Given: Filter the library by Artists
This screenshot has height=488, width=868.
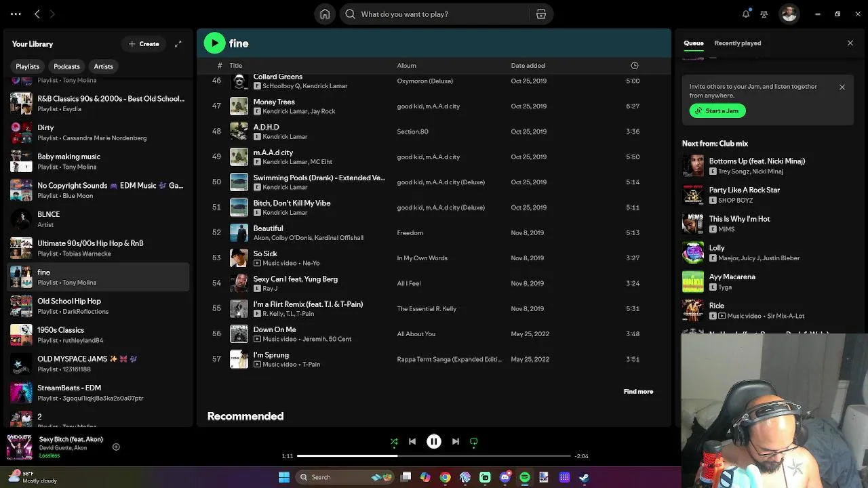Looking at the screenshot, I should (103, 66).
